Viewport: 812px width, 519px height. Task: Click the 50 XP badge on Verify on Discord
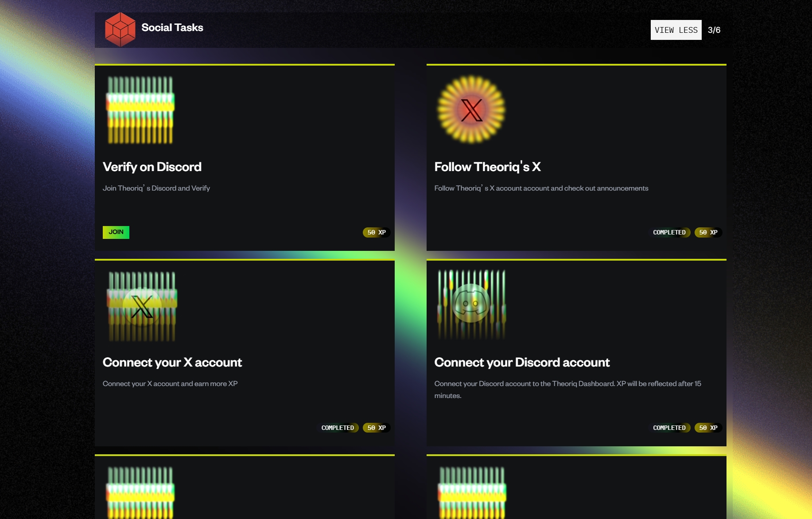click(377, 232)
